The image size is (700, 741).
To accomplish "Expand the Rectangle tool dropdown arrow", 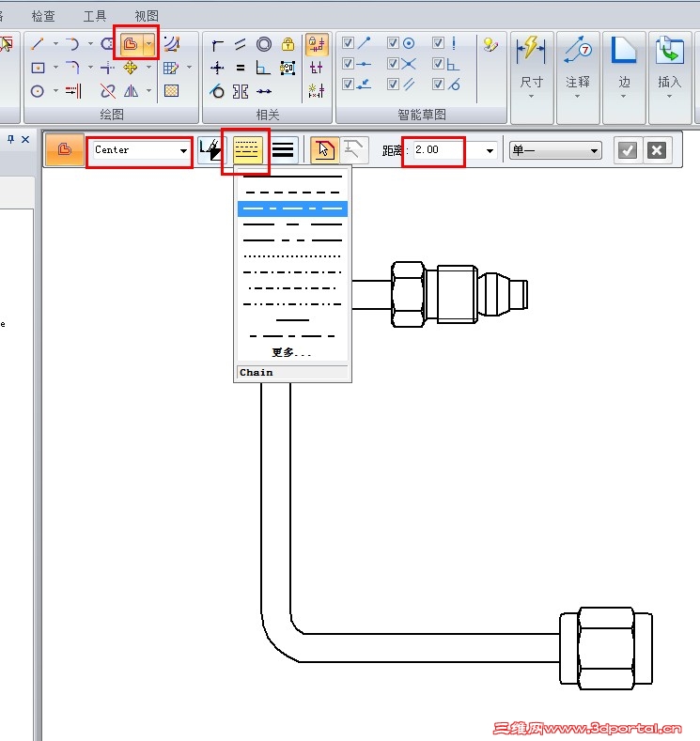I will (55, 67).
